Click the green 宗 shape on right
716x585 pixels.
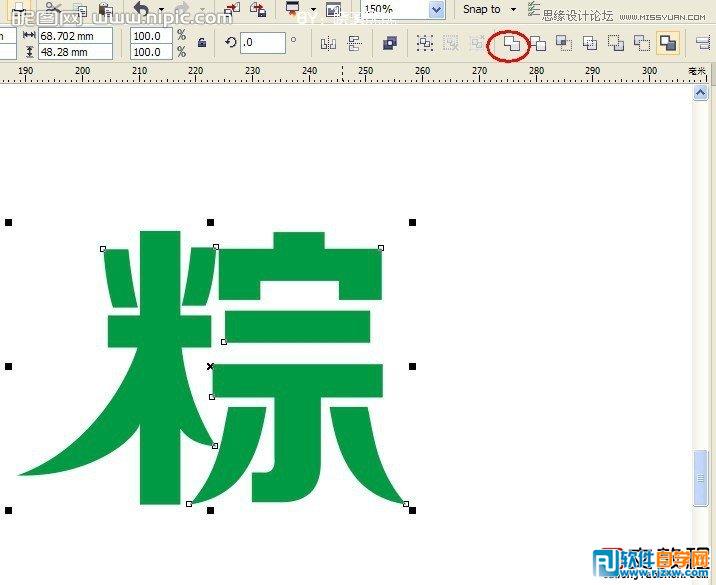tap(297, 379)
